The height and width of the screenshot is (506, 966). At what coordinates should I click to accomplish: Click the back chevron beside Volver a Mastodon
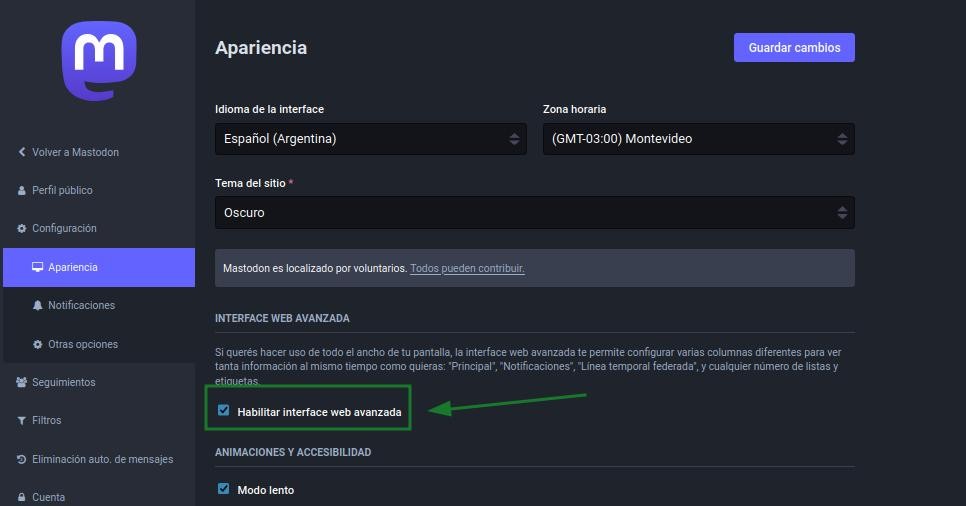[22, 153]
